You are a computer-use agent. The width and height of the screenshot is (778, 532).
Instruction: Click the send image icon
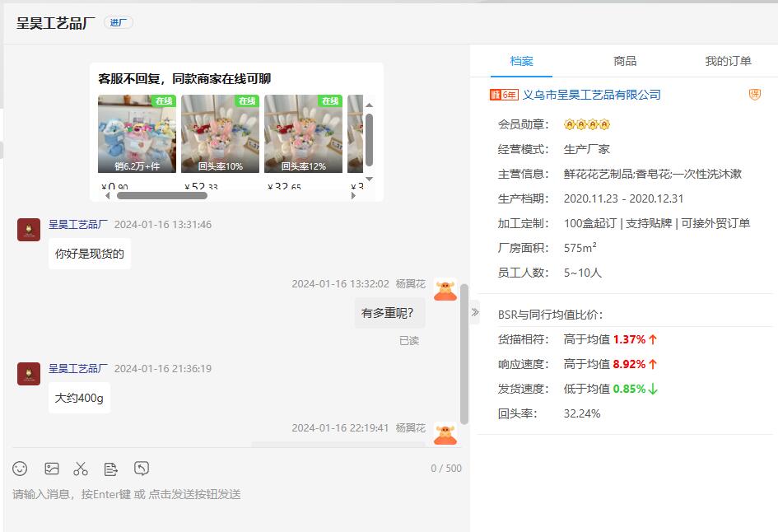(x=52, y=469)
